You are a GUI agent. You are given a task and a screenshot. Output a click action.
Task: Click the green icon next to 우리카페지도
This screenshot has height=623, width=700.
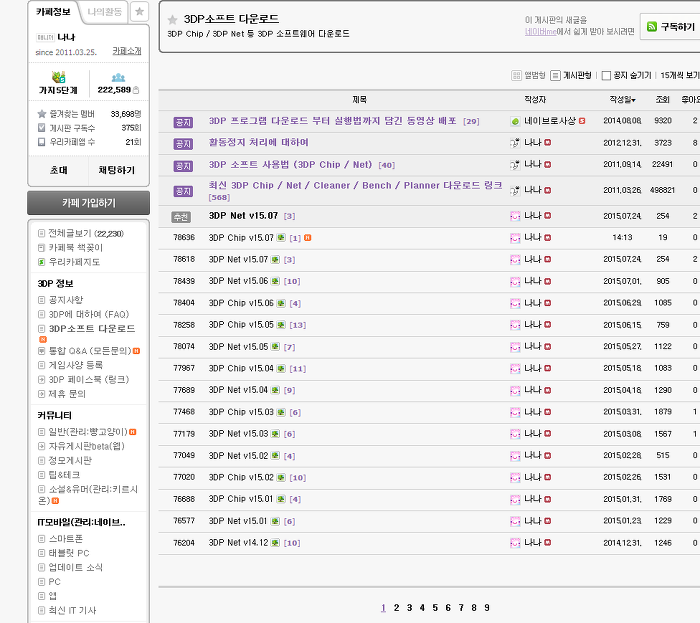coord(42,262)
